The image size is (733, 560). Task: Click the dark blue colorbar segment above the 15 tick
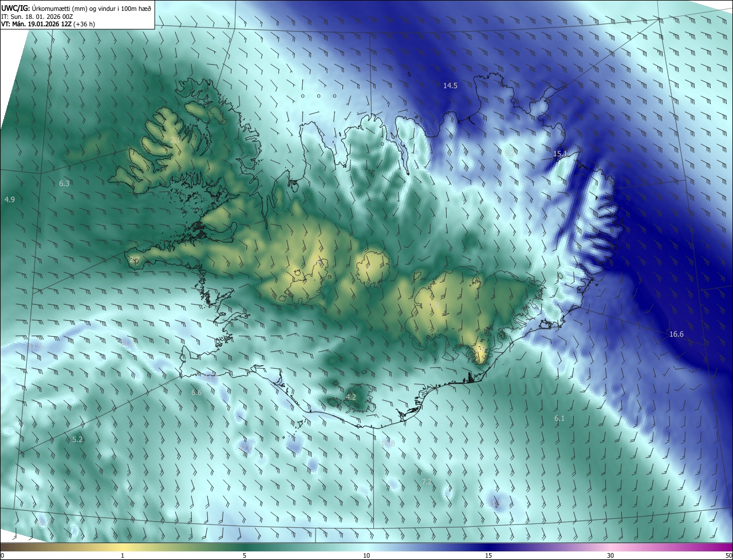[x=488, y=547]
